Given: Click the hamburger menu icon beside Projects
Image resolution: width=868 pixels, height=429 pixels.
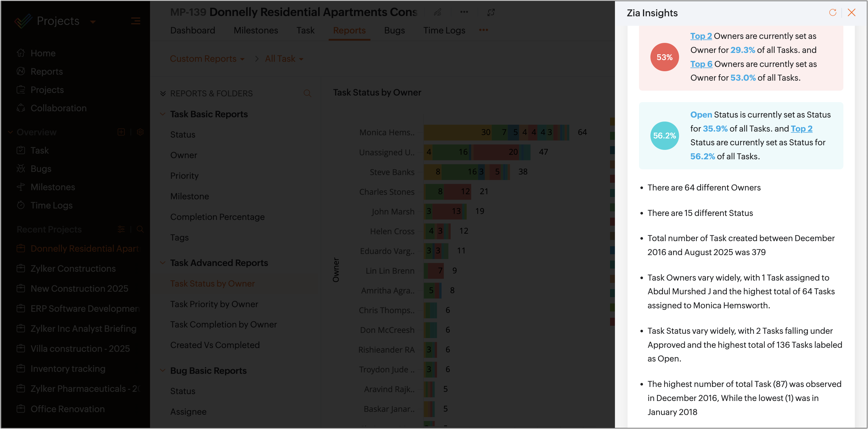Looking at the screenshot, I should coord(135,21).
